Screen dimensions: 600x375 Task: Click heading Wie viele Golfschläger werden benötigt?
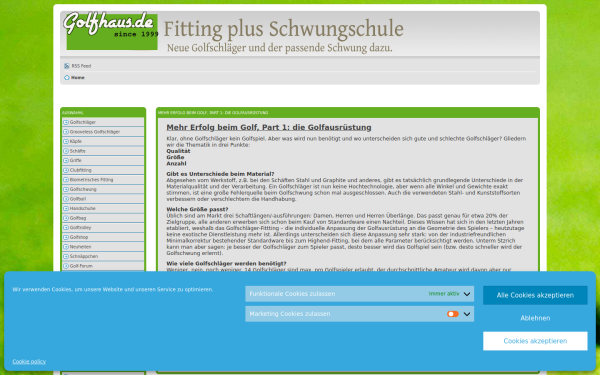(226, 264)
